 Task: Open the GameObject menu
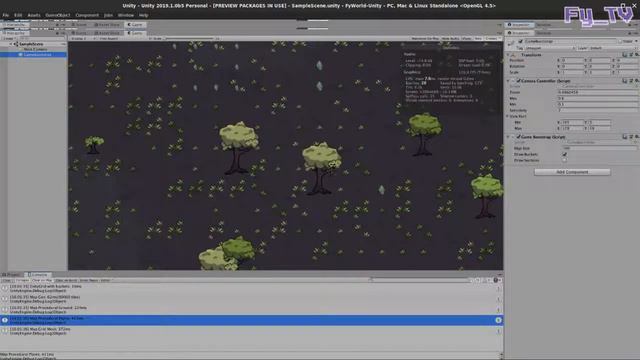[x=58, y=15]
